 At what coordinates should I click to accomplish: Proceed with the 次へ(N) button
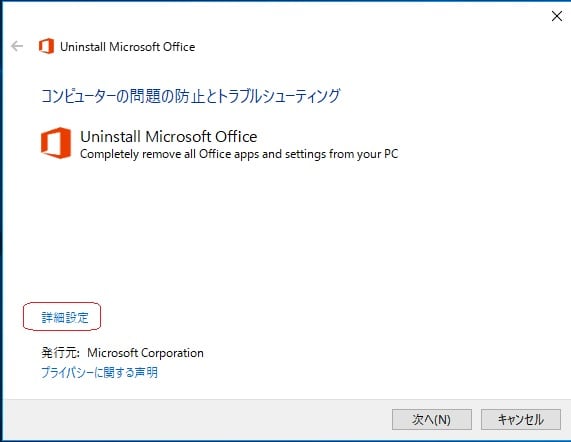pos(432,419)
